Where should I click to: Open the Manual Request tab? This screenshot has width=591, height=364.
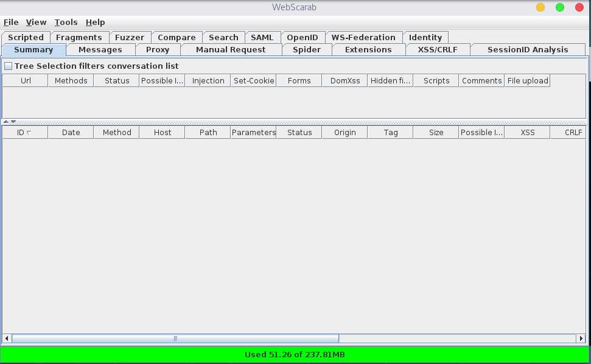[231, 50]
